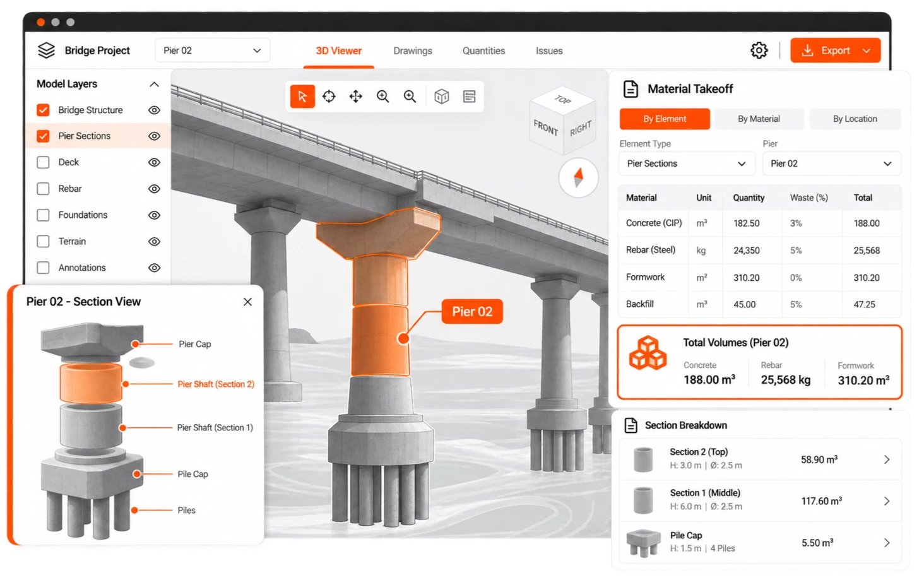The width and height of the screenshot is (924, 580).
Task: Open the Pier 02 dropdown beside Bridge Project
Action: coord(212,50)
